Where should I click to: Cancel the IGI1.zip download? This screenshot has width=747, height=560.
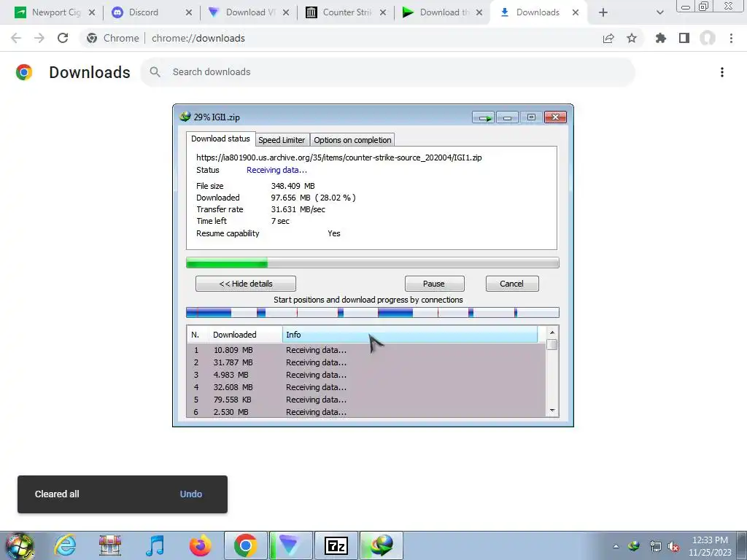512,284
